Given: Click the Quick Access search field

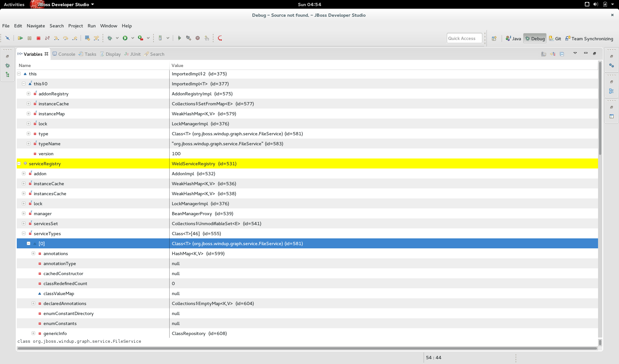Looking at the screenshot, I should tap(464, 38).
